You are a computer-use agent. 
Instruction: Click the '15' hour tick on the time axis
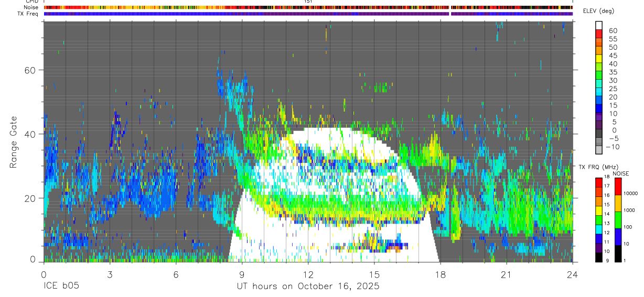click(374, 274)
